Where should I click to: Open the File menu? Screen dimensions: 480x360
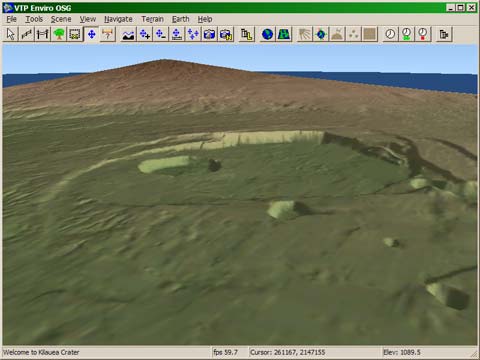(x=11, y=19)
